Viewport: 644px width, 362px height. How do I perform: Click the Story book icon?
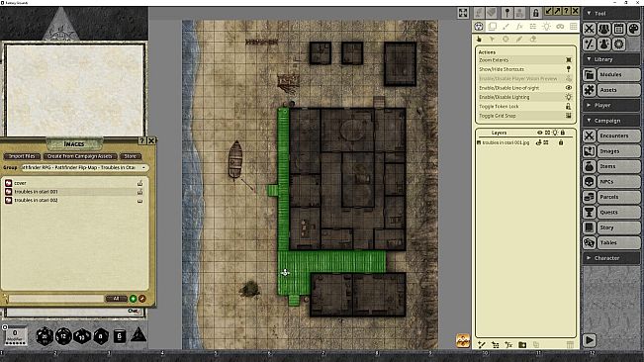coord(590,227)
